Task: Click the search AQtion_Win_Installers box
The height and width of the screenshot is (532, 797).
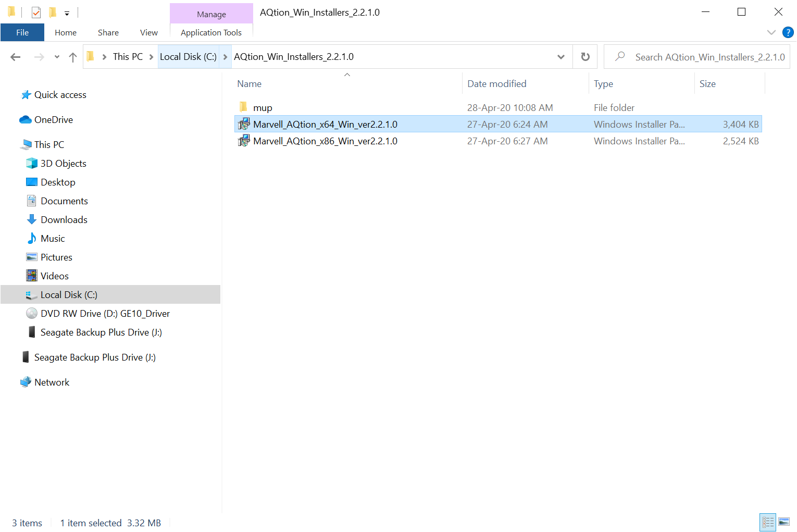Action: tap(708, 57)
